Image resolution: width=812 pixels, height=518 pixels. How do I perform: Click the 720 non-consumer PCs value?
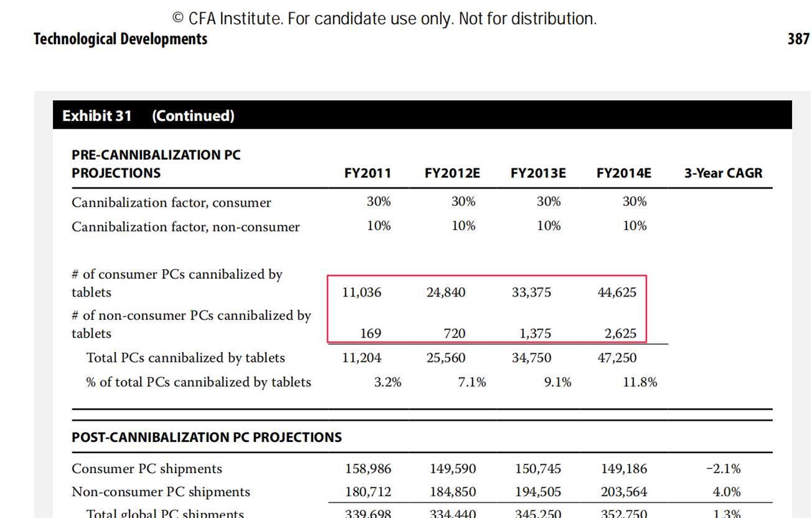click(454, 334)
